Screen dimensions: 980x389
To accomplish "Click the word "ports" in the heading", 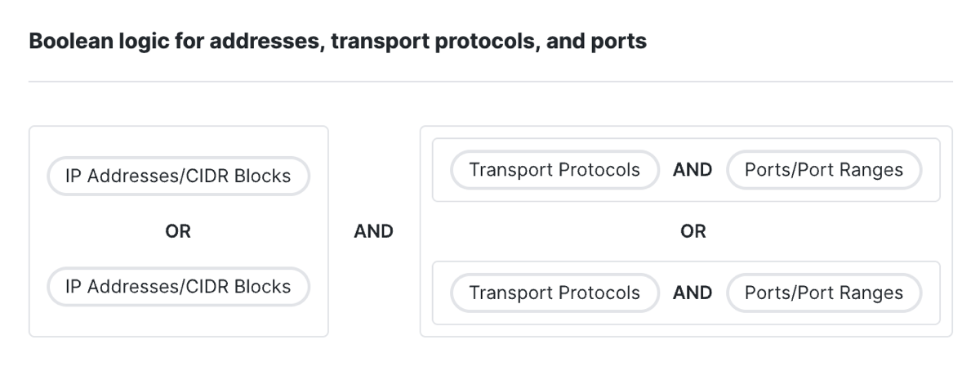I will pyautogui.click(x=621, y=42).
